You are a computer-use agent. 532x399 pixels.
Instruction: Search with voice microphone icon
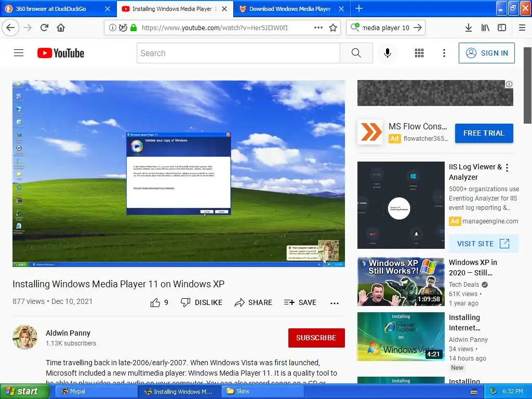(x=388, y=53)
